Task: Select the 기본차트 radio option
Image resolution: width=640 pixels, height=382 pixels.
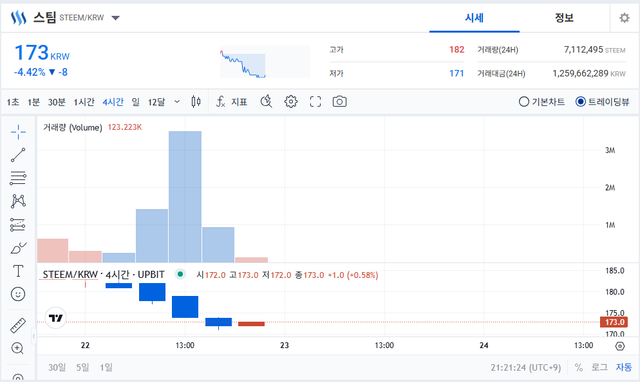Action: [542, 102]
